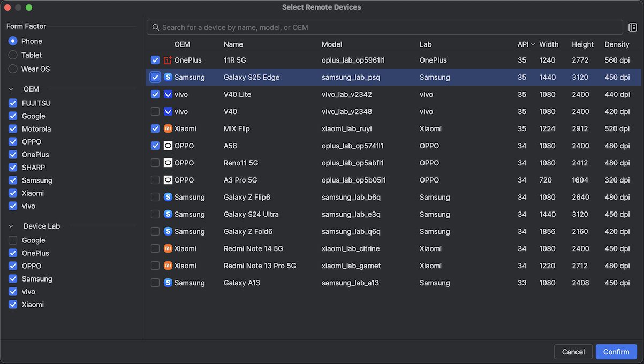
Task: Toggle the API column sort arrow
Action: [533, 44]
